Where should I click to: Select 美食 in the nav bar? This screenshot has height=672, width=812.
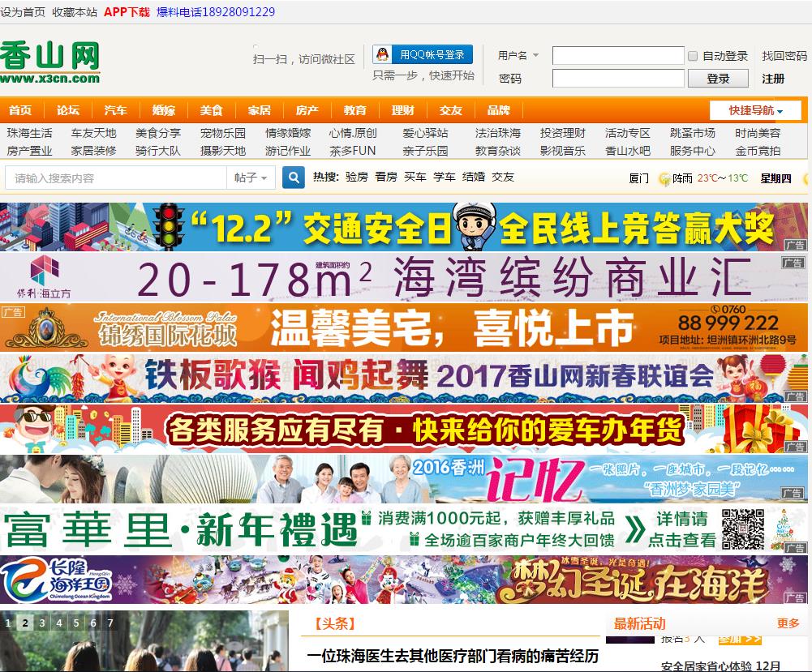[x=211, y=110]
